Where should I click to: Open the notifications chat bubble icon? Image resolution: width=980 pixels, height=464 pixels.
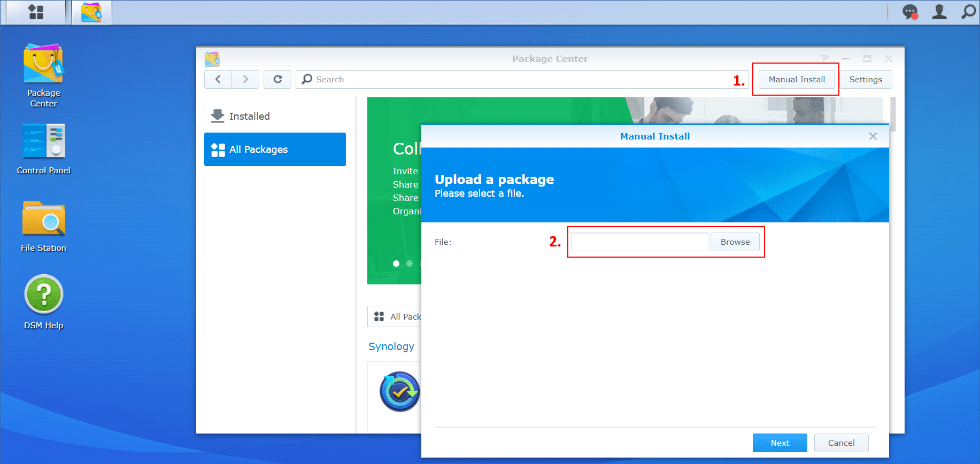click(x=909, y=12)
